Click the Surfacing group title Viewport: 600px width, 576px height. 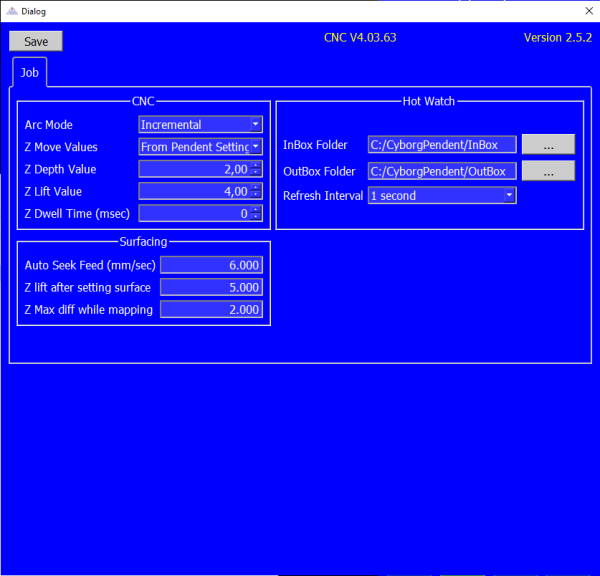(143, 241)
